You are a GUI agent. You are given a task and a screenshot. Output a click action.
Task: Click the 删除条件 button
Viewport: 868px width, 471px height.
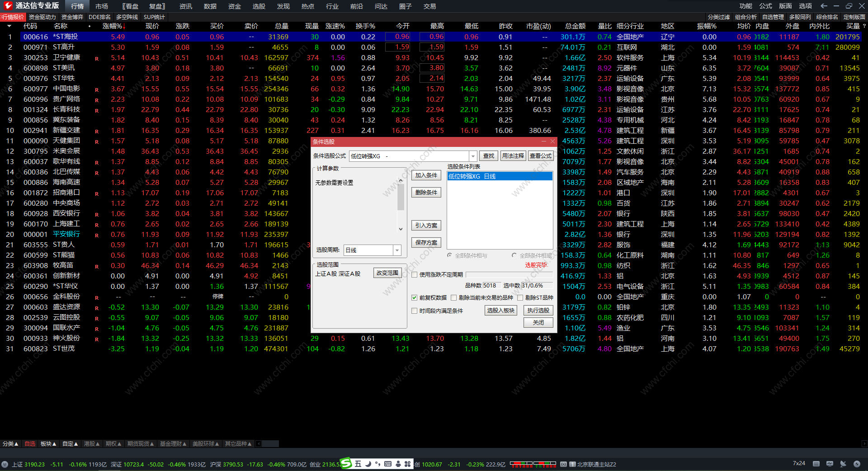pyautogui.click(x=426, y=193)
